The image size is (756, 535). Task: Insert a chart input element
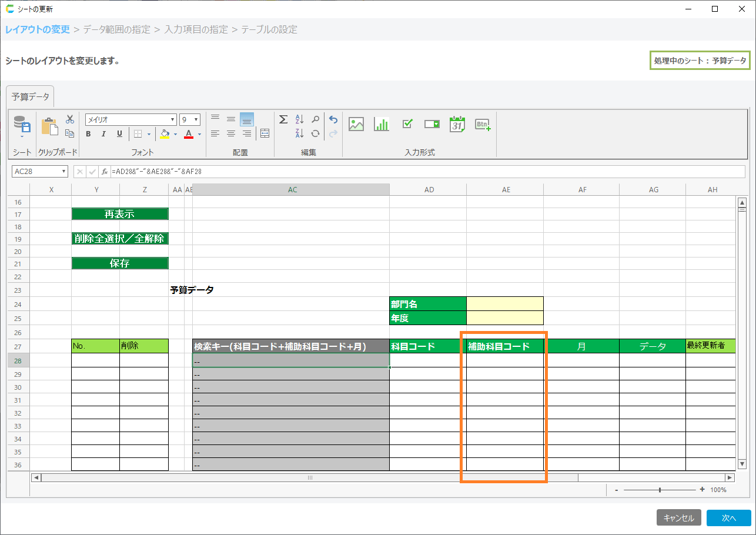(382, 124)
